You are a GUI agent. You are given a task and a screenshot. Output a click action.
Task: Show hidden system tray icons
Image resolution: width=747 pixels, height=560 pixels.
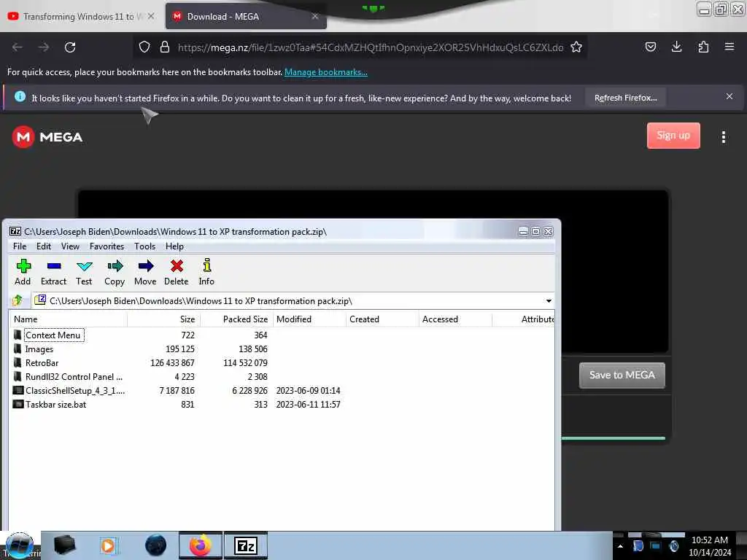click(x=620, y=546)
